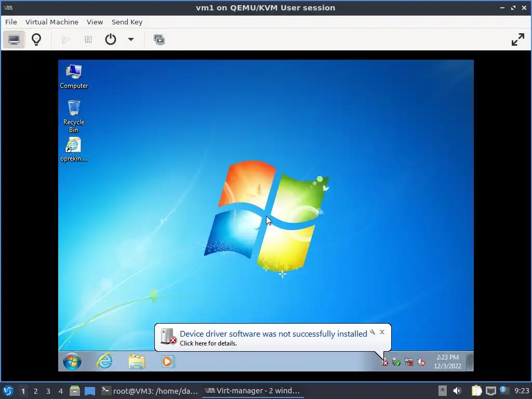Show virtual hardware details lightbulb

36,39
